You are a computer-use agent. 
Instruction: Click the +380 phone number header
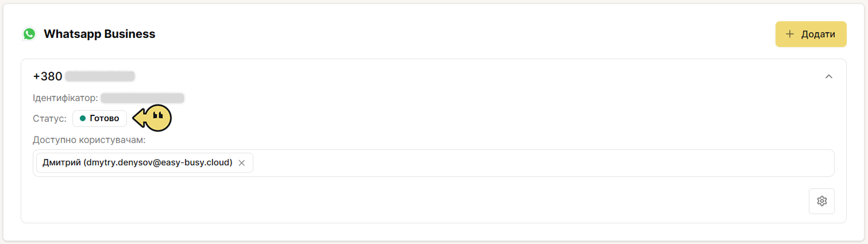coord(84,76)
